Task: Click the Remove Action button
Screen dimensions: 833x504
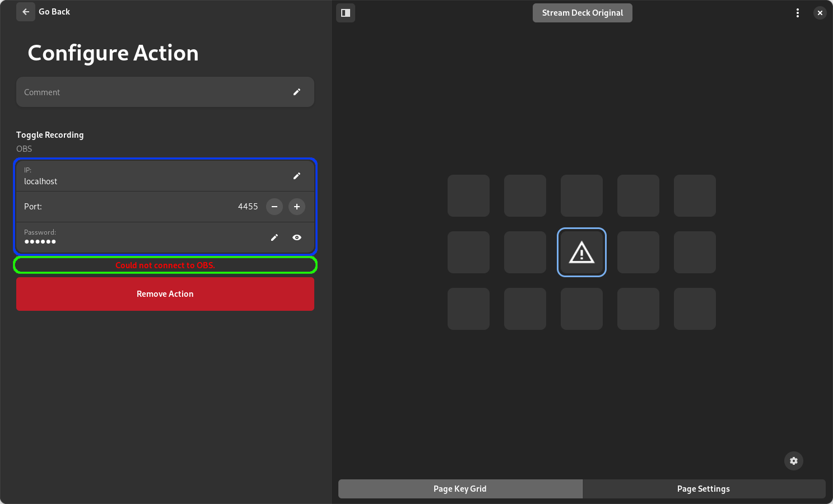Action: pos(165,294)
